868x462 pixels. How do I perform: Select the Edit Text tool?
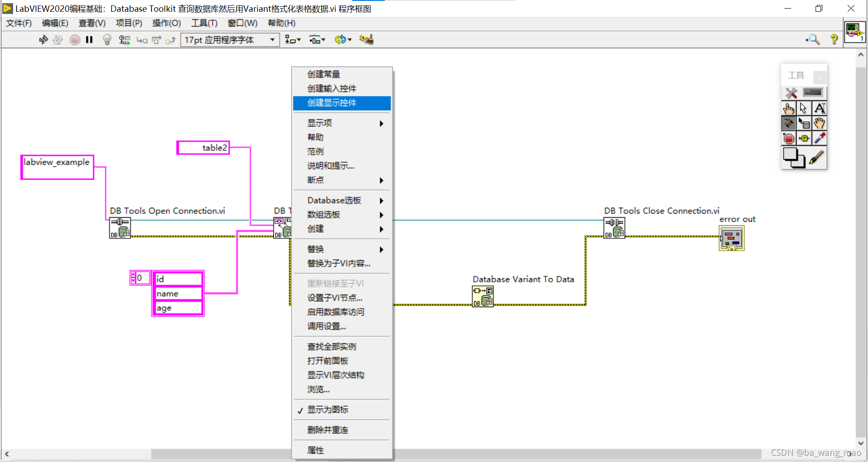click(x=819, y=108)
